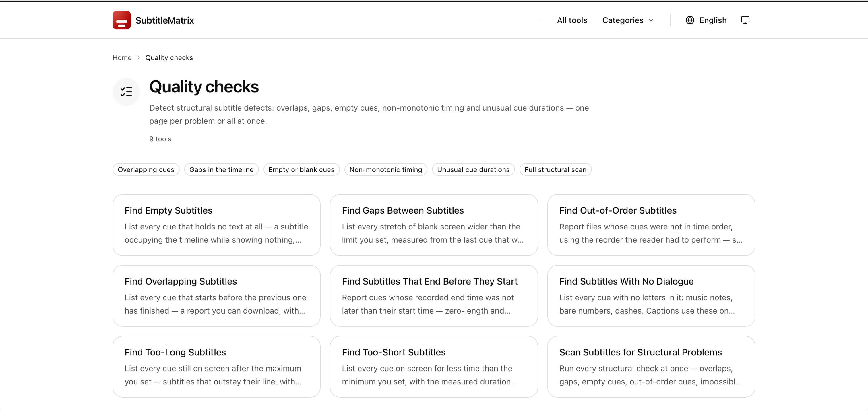Expand the Categories dropdown
The height and width of the screenshot is (414, 868).
point(628,20)
